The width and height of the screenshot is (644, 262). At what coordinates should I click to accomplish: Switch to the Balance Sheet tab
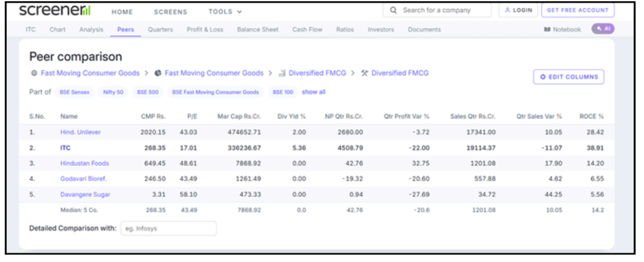tap(258, 30)
